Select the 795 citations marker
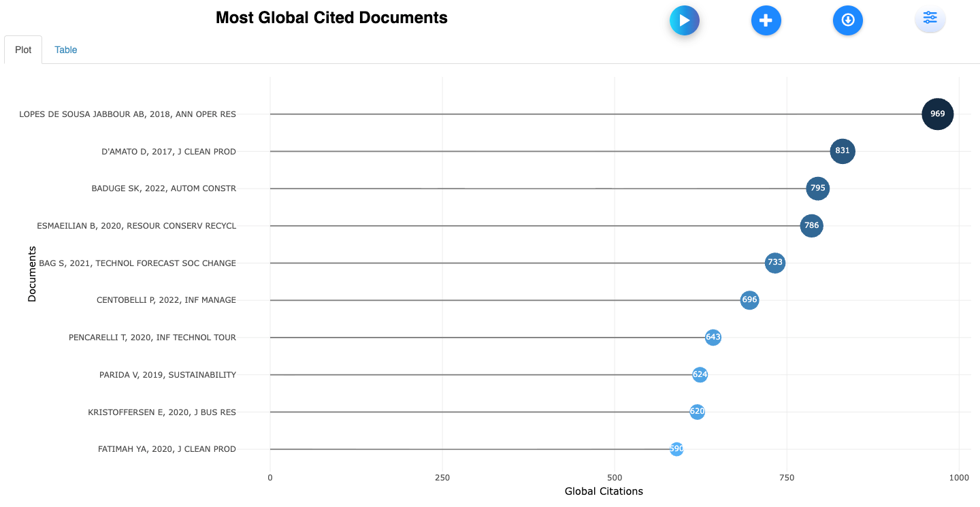 (x=817, y=189)
